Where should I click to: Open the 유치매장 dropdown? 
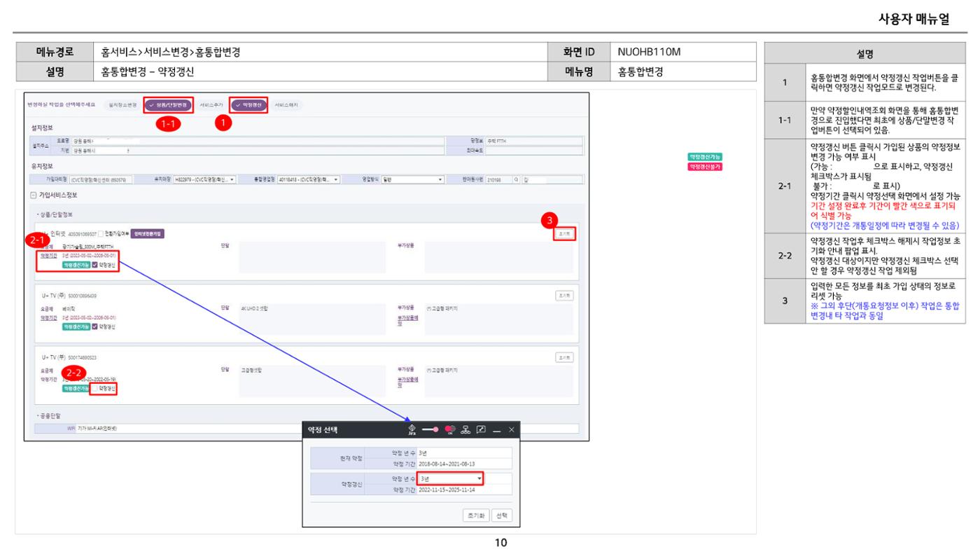[x=205, y=179]
